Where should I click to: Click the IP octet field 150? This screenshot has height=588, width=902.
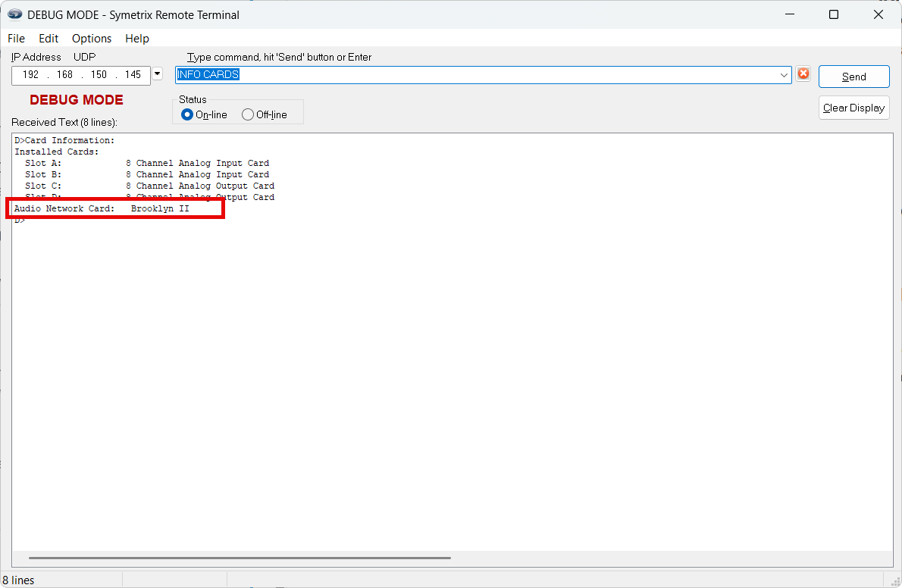(x=99, y=75)
